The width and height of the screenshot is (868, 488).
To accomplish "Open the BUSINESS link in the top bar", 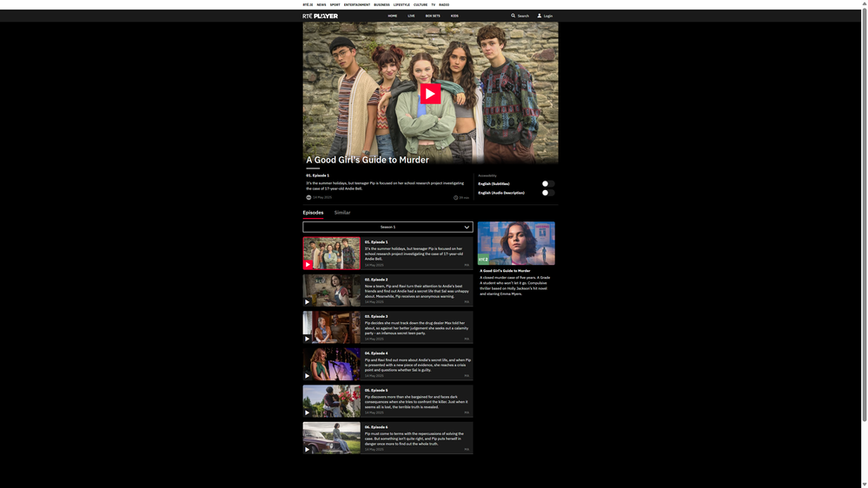I will tap(381, 4).
